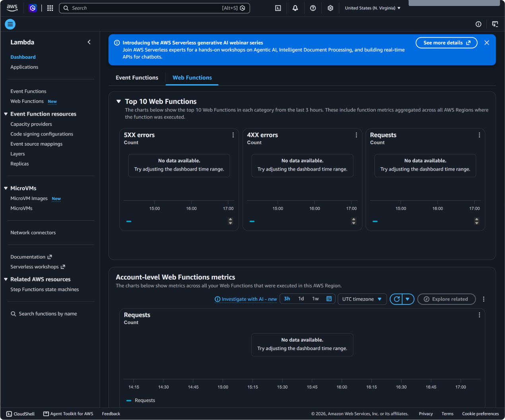Open Network connectors
Viewport: 505px width, 420px height.
(33, 232)
